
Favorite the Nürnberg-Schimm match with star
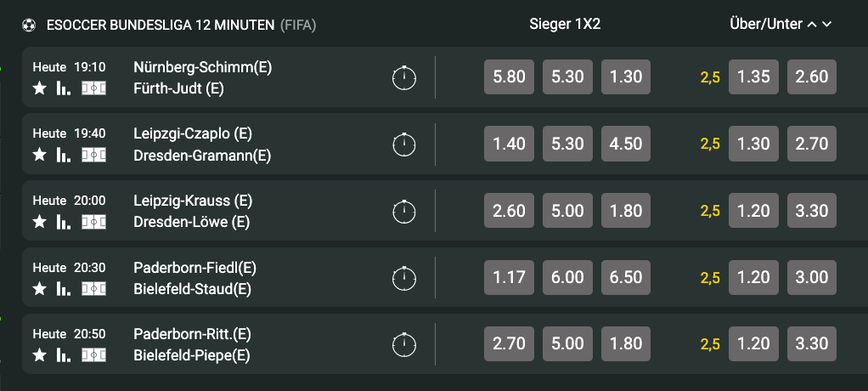pyautogui.click(x=39, y=88)
